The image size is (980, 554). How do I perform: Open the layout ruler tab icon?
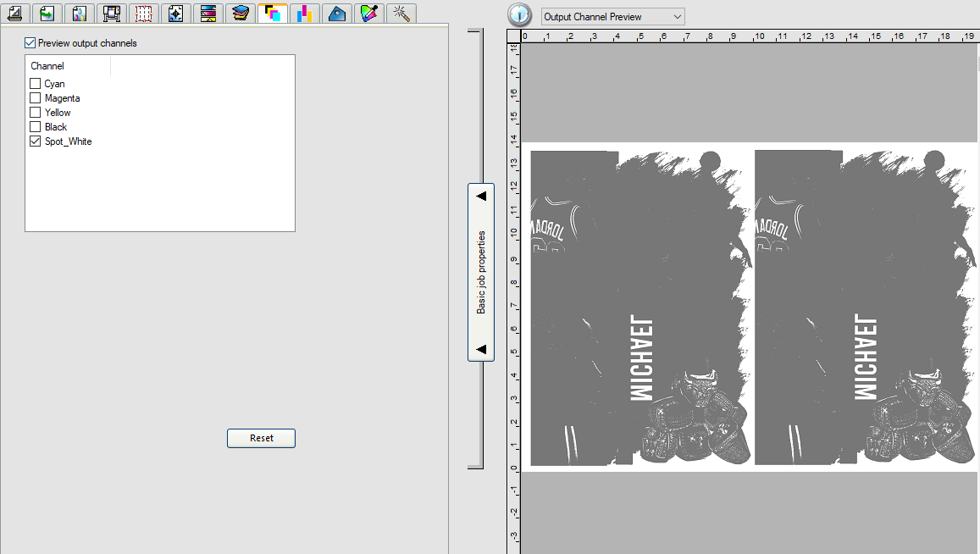click(15, 14)
